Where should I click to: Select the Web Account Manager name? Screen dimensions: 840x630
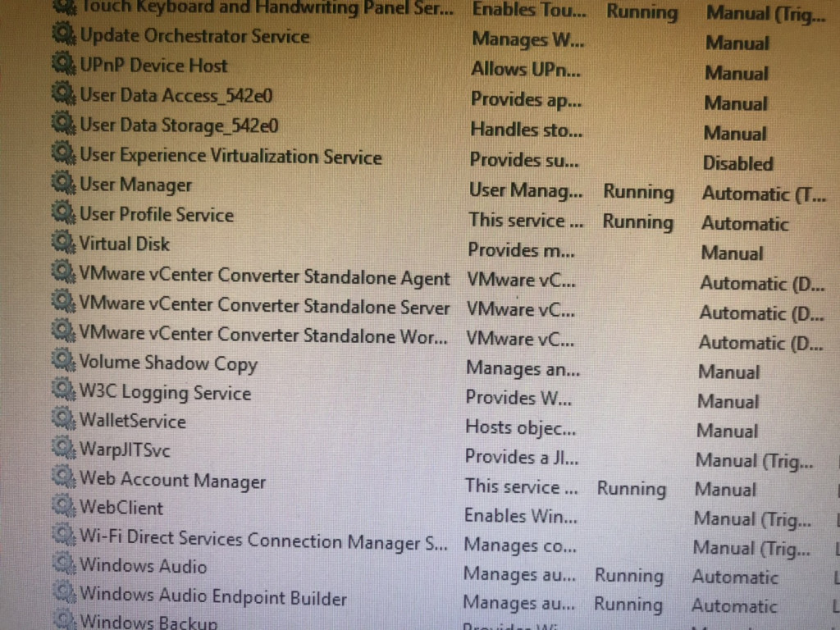172,480
